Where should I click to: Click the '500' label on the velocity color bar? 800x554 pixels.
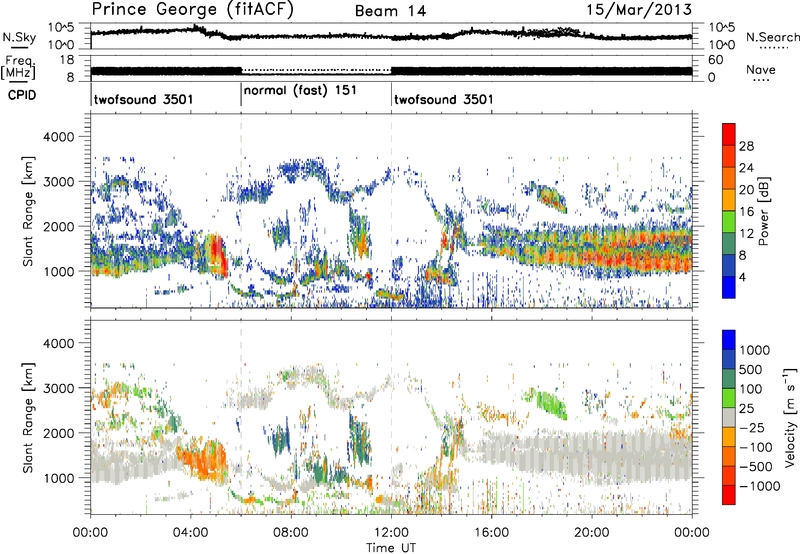click(x=751, y=369)
